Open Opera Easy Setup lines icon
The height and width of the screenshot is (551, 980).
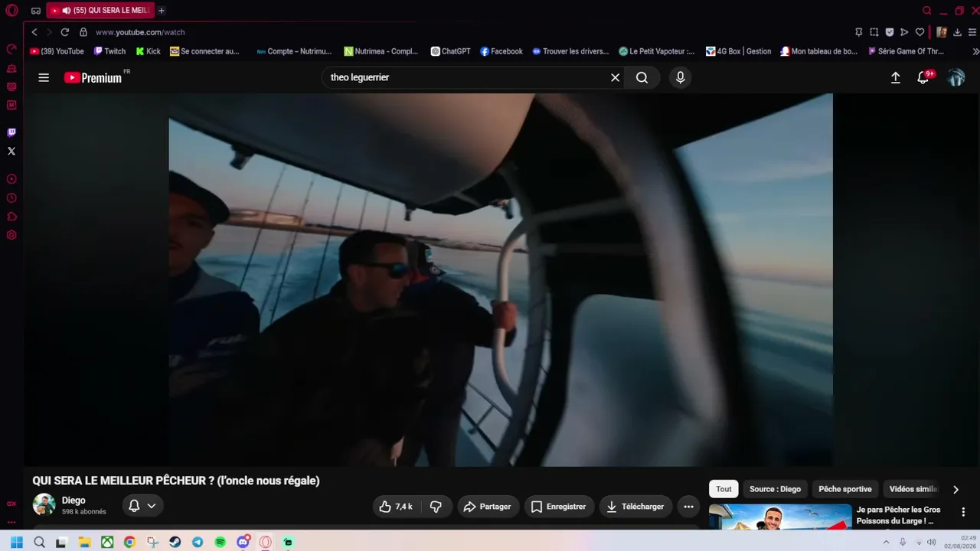972,32
